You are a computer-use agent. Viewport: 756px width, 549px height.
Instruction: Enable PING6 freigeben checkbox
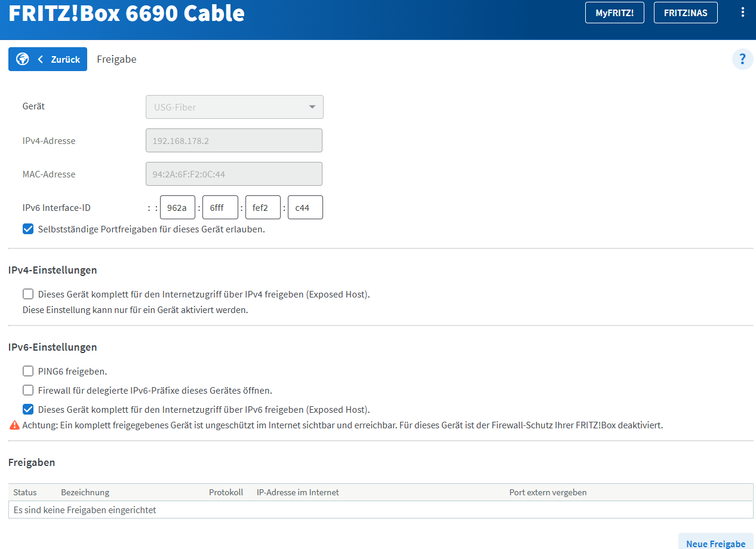coord(28,371)
